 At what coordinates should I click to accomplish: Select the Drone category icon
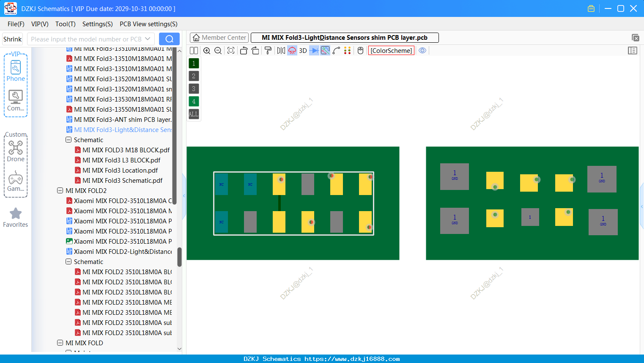[x=16, y=151]
